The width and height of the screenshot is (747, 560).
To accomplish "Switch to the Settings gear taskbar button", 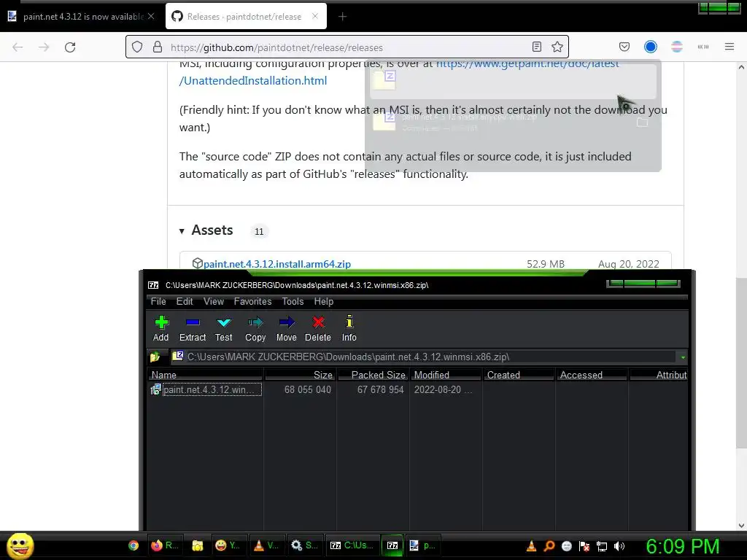I will (x=305, y=545).
